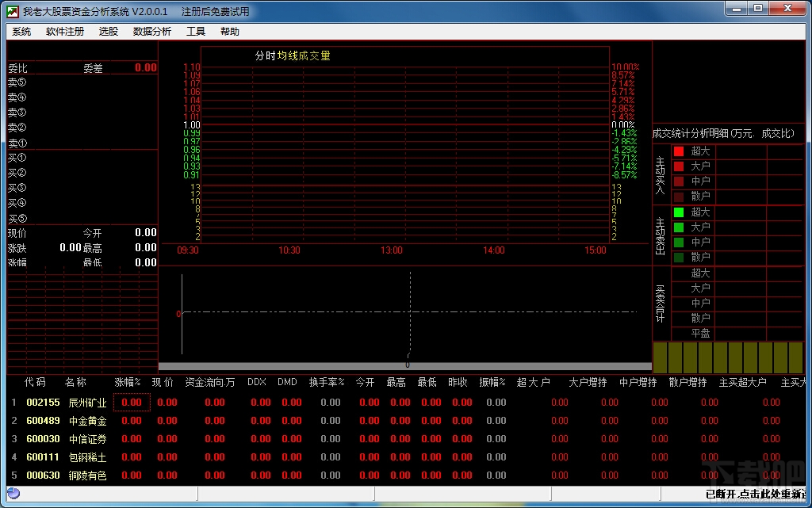Viewport: 812px width, 508px height.
Task: Sort by DMD column header
Action: (x=287, y=382)
